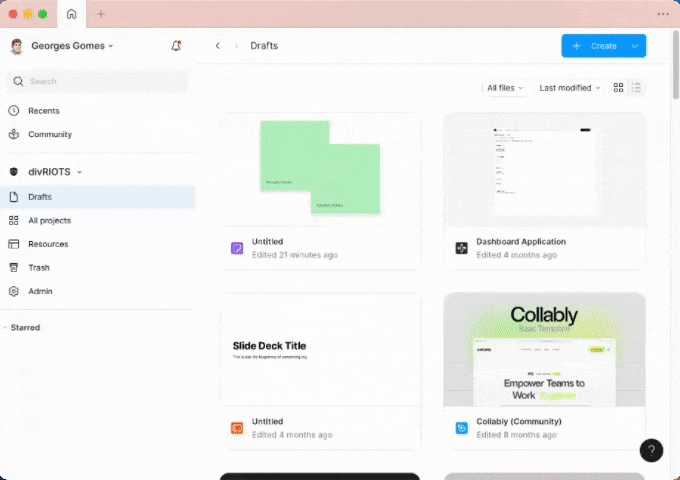Go back with the left chevron
Viewport: 680px width, 480px height.
pyautogui.click(x=218, y=46)
